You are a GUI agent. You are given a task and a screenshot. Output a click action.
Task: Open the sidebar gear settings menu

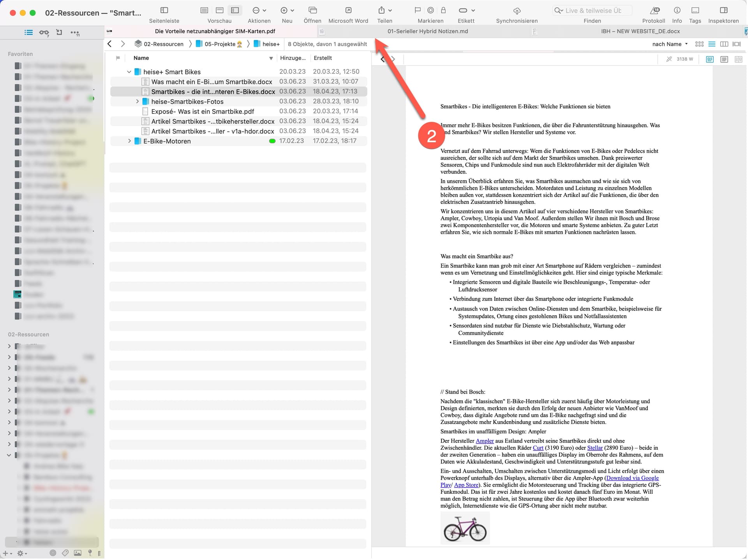click(x=22, y=554)
